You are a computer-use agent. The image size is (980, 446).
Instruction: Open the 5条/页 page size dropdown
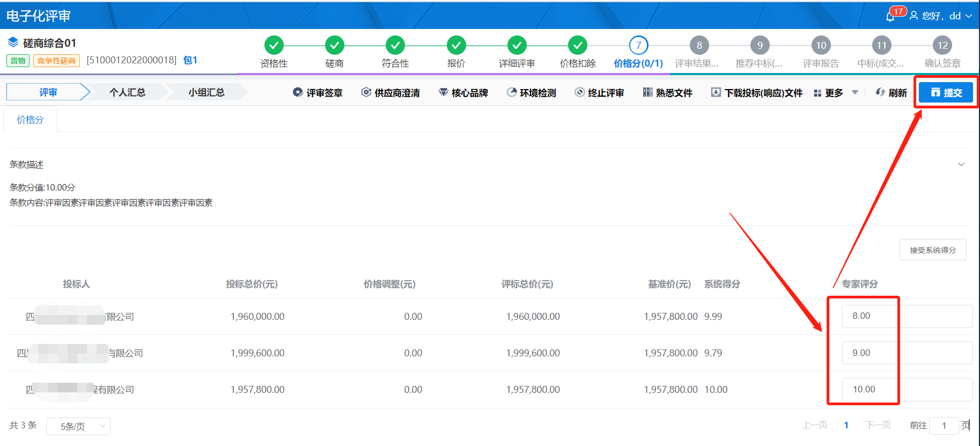[x=78, y=426]
